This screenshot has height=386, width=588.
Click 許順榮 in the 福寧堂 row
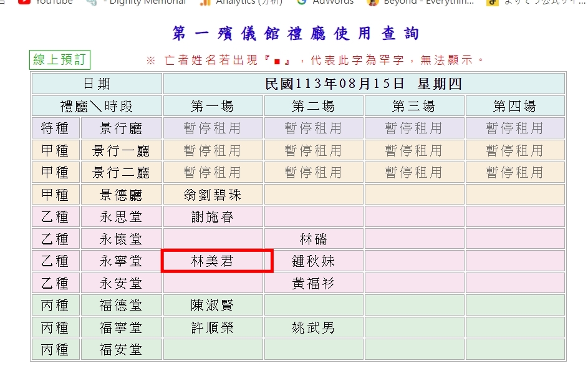[x=213, y=328]
